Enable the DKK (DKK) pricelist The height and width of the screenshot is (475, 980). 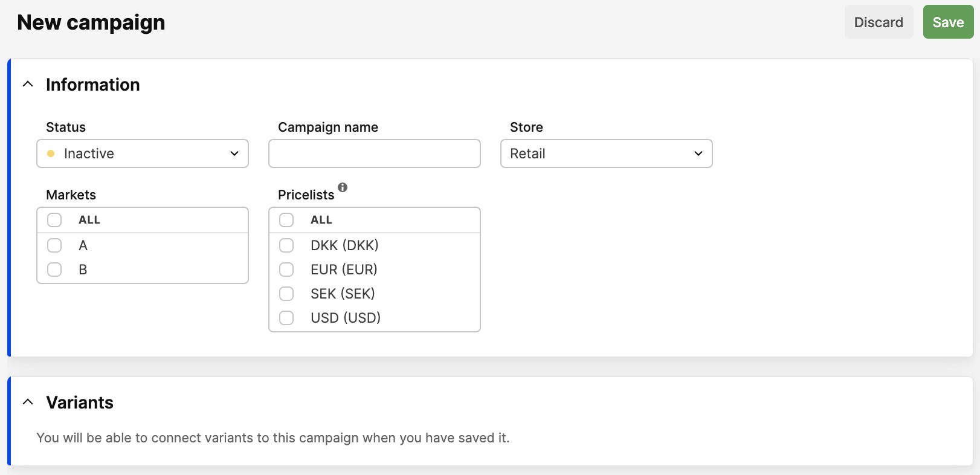[286, 245]
